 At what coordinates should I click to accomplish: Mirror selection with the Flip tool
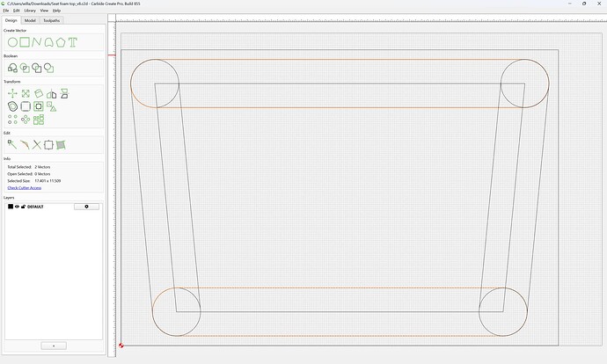pyautogui.click(x=52, y=93)
